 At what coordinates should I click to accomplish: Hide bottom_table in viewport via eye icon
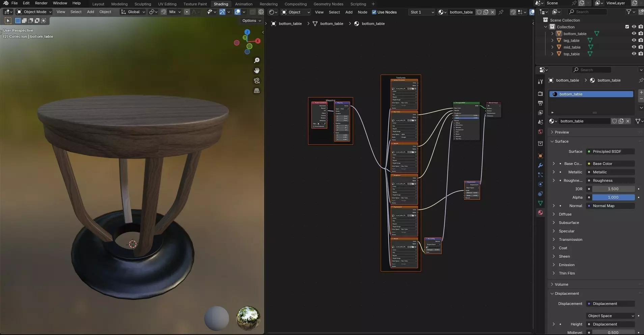634,34
